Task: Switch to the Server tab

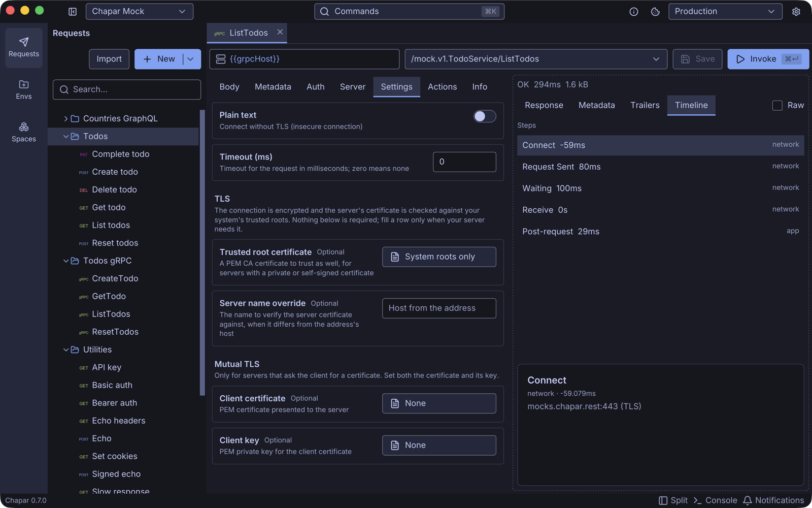Action: [353, 87]
